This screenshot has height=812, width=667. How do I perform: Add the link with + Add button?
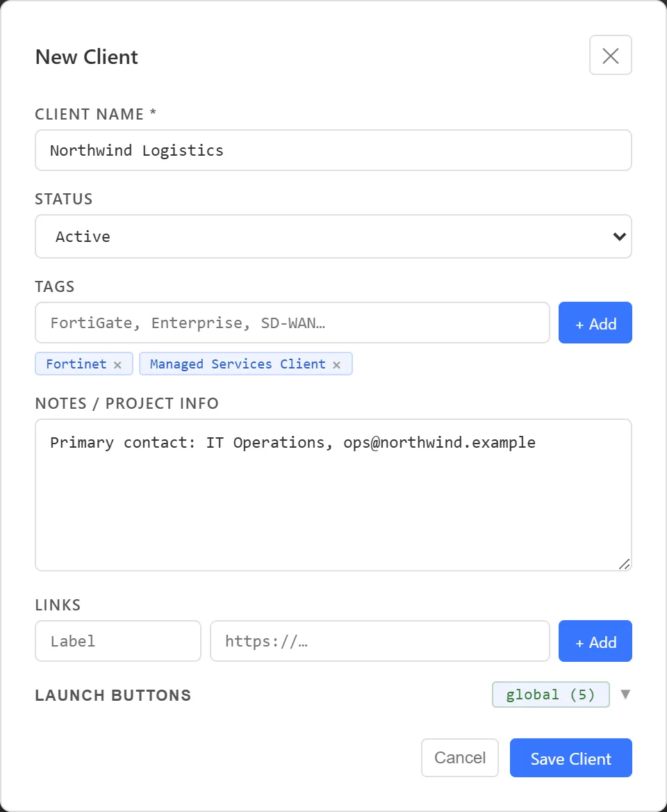click(595, 641)
